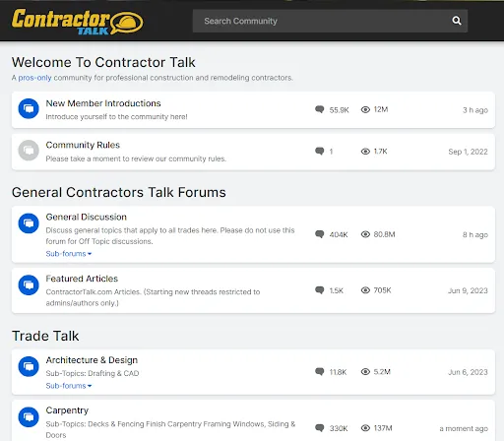Focus the Search Community field

click(330, 21)
